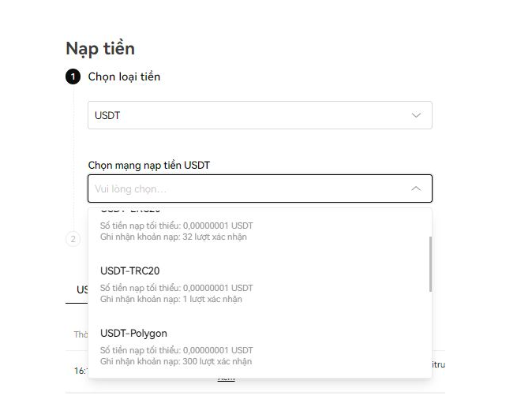Click the 'Chọn loại tiền' step label
The image size is (532, 403).
pyautogui.click(x=124, y=77)
